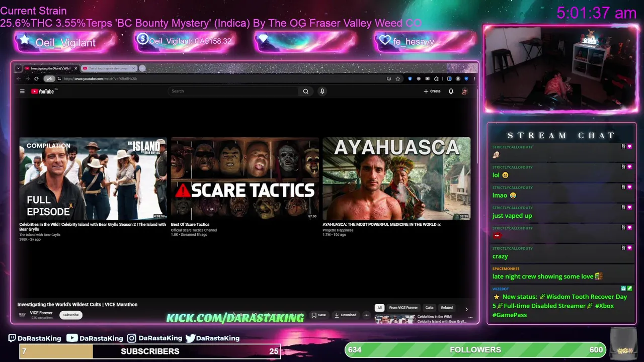644x362 pixels.
Task: Open the gear-like extension icon in toolbar
Action: [x=419, y=78]
